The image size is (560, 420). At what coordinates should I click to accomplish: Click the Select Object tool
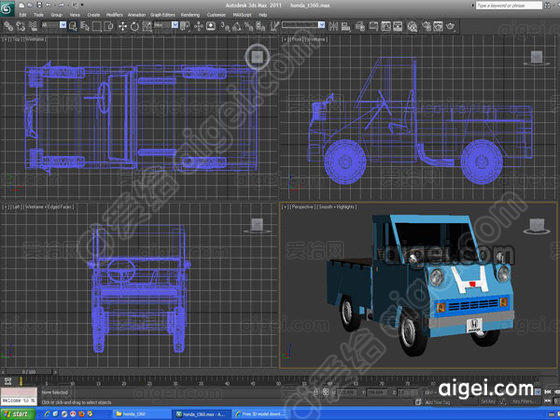[73, 26]
